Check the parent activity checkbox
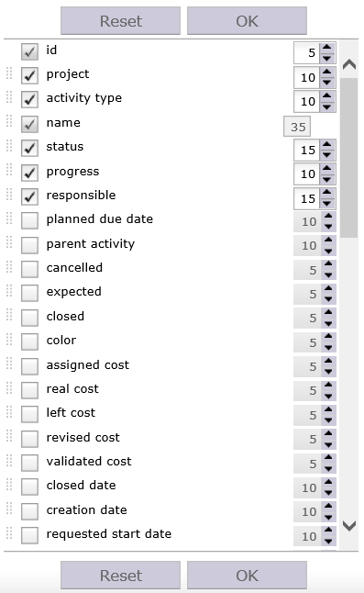This screenshot has height=593, width=364. [x=29, y=245]
